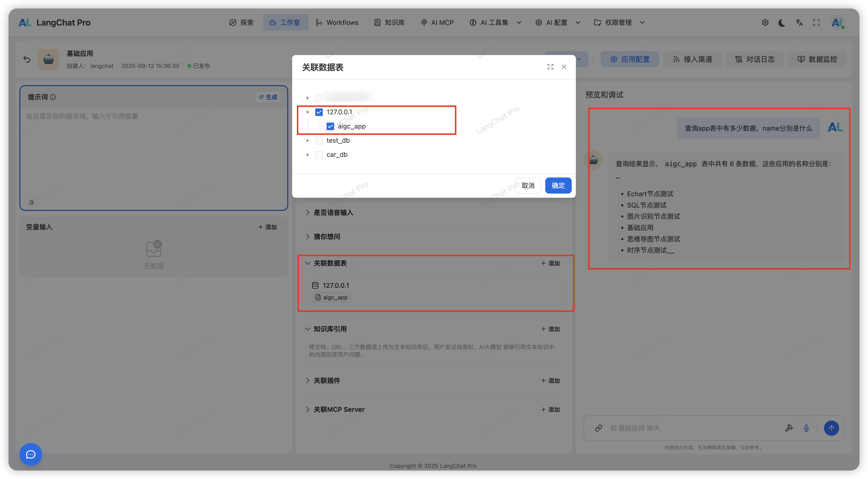Open the 知识库 knowledge base icon

pyautogui.click(x=377, y=22)
